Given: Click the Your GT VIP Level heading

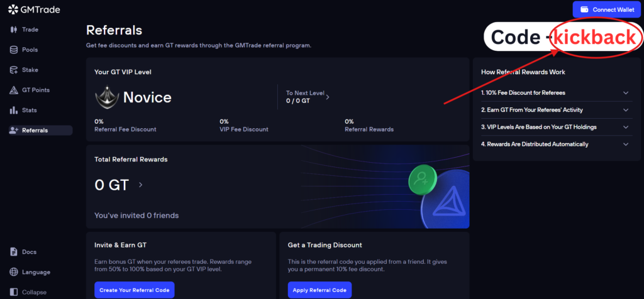Looking at the screenshot, I should coord(123,72).
